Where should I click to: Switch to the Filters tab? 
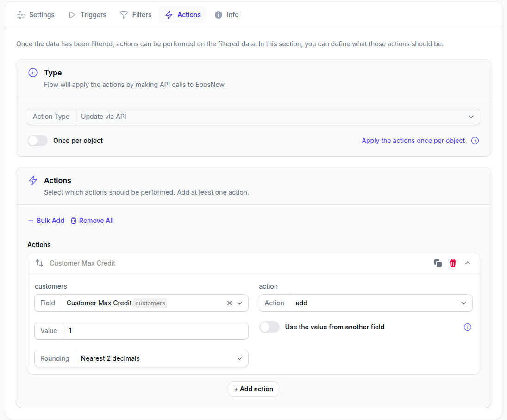pyautogui.click(x=136, y=15)
